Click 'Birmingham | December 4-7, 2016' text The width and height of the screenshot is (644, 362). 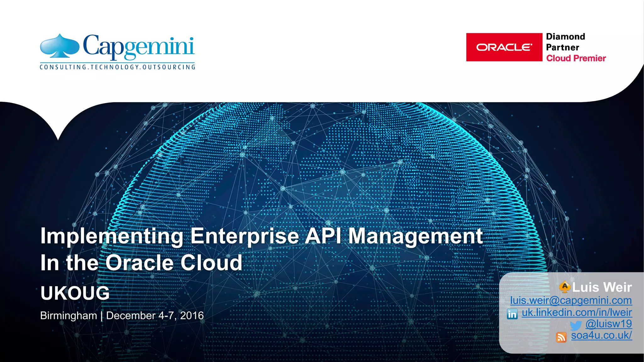coord(122,315)
